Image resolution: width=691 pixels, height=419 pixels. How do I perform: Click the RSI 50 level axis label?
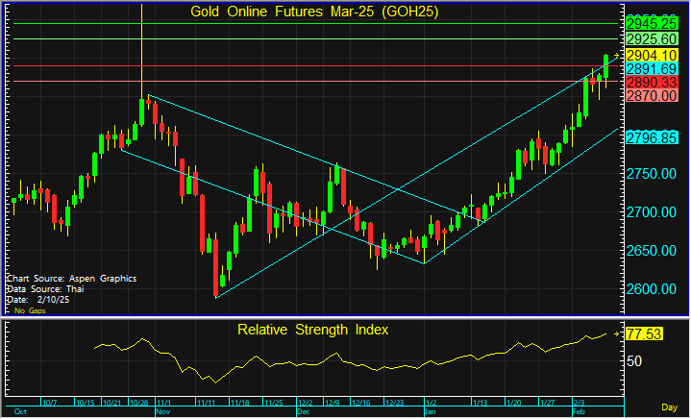point(635,360)
